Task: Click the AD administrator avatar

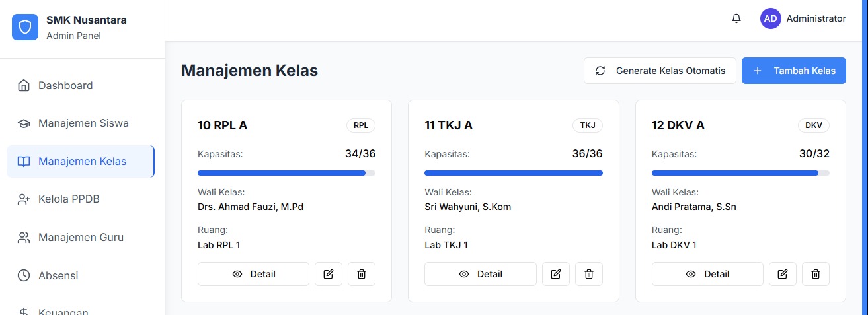Action: pyautogui.click(x=771, y=19)
